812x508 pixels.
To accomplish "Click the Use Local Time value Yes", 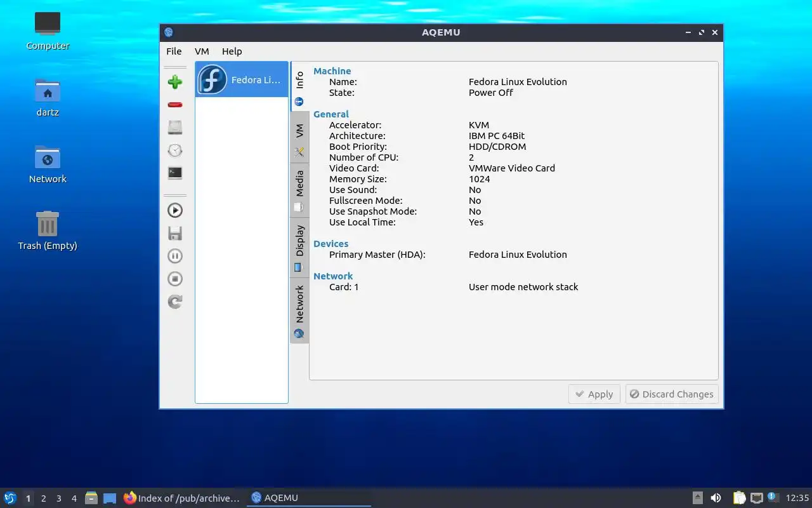I will (x=476, y=222).
